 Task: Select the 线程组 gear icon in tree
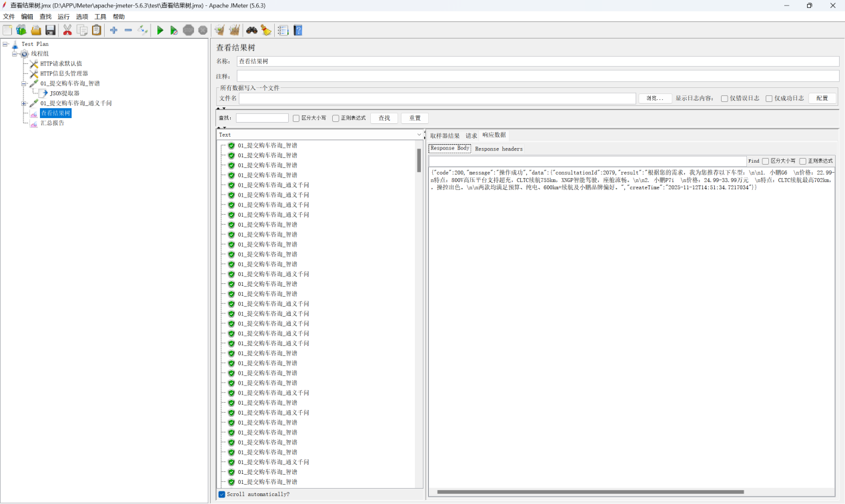25,54
